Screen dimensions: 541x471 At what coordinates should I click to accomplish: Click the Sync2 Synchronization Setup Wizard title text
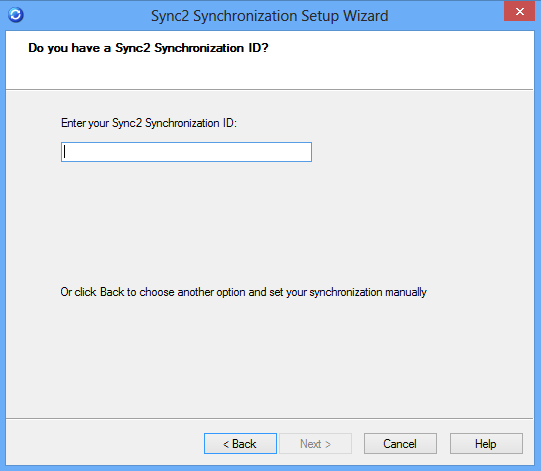click(x=269, y=16)
